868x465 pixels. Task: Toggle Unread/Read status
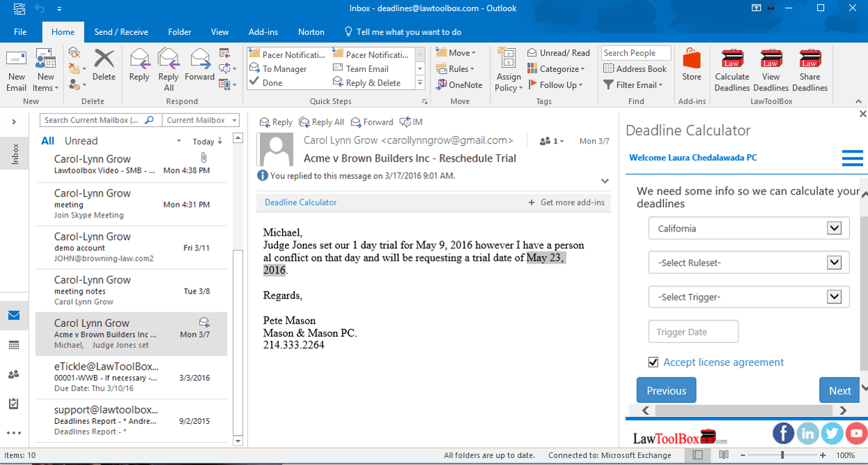coord(558,53)
